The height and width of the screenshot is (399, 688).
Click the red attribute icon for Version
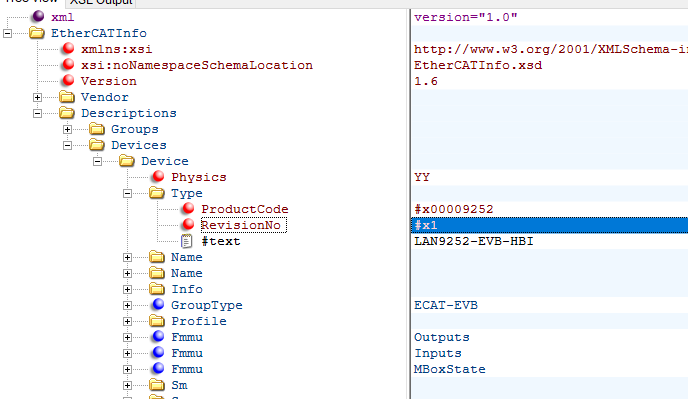click(x=68, y=80)
